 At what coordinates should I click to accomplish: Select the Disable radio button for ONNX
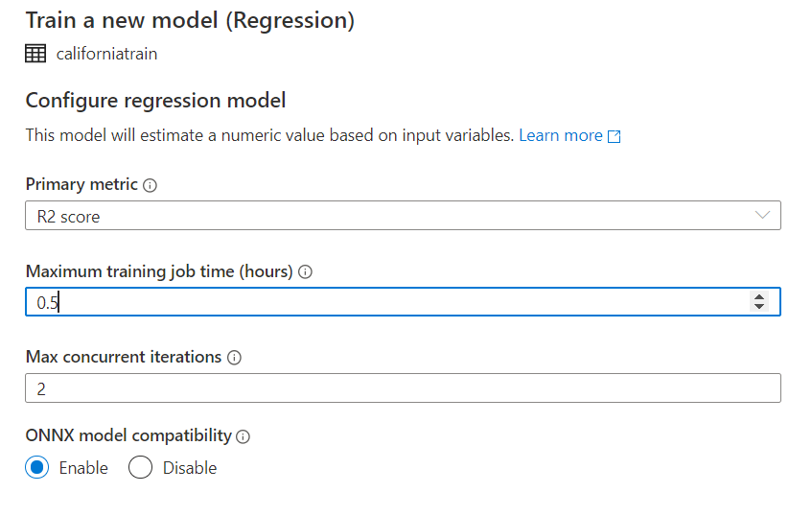140,467
